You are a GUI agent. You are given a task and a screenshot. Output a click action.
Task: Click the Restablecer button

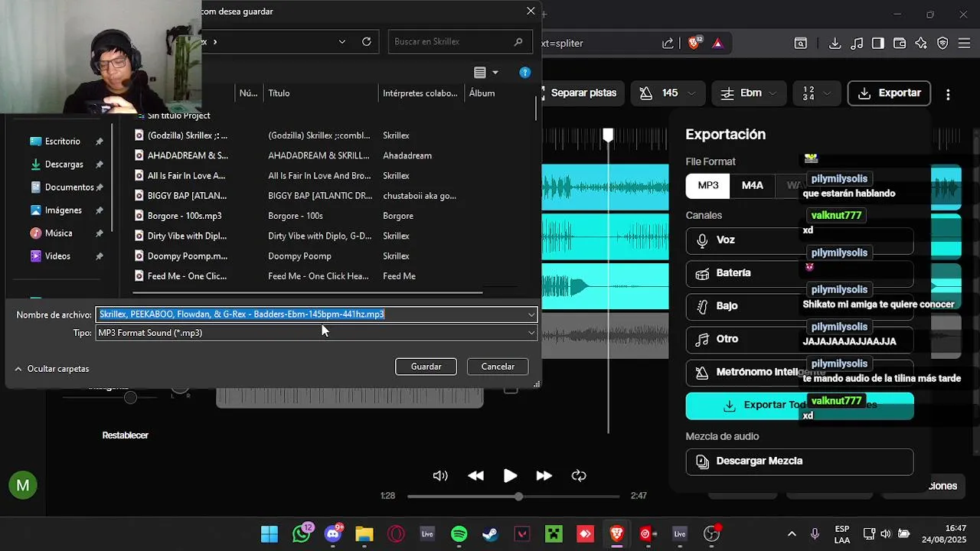(126, 435)
